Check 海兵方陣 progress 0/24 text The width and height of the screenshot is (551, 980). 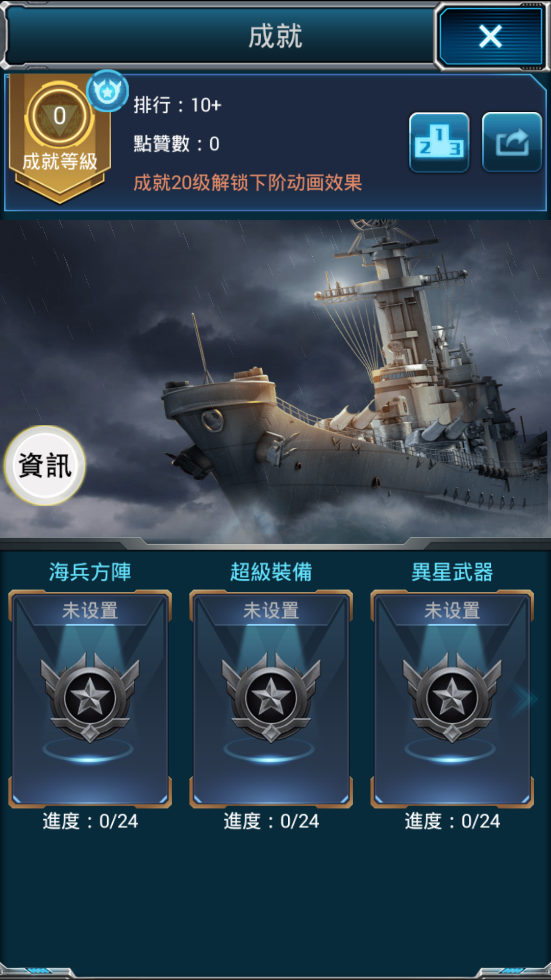(90, 821)
